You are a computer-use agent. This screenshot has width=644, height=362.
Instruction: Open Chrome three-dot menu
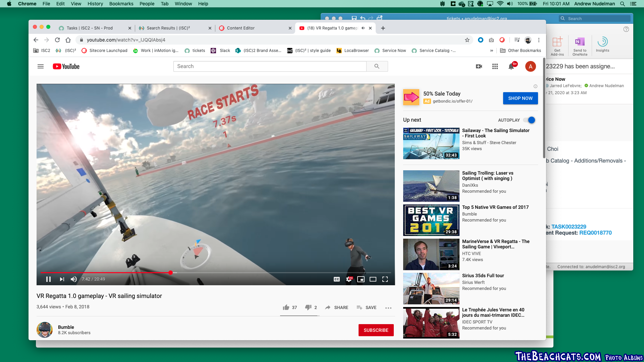(539, 40)
